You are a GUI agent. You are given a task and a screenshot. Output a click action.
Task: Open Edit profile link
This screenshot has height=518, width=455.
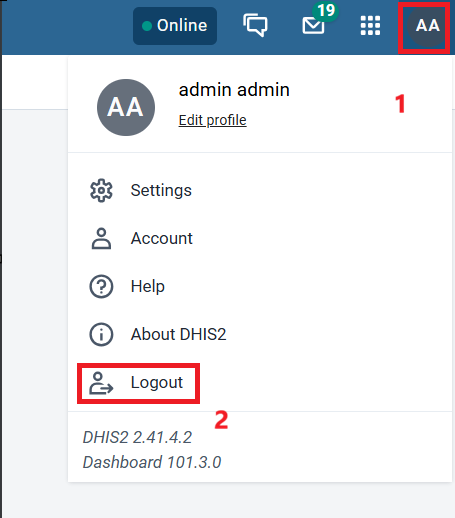(212, 120)
